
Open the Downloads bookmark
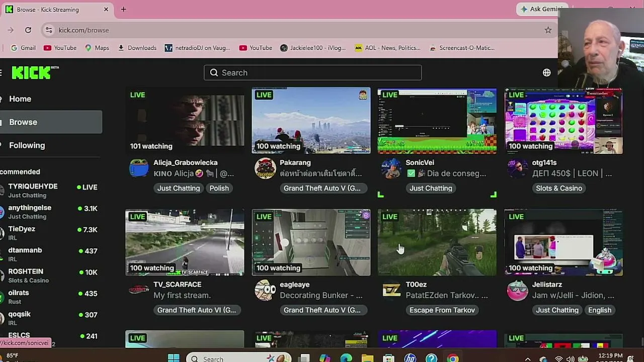click(137, 48)
